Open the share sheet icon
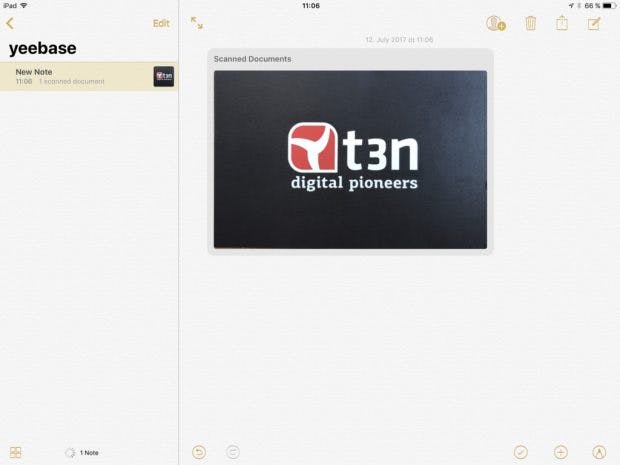 (562, 23)
